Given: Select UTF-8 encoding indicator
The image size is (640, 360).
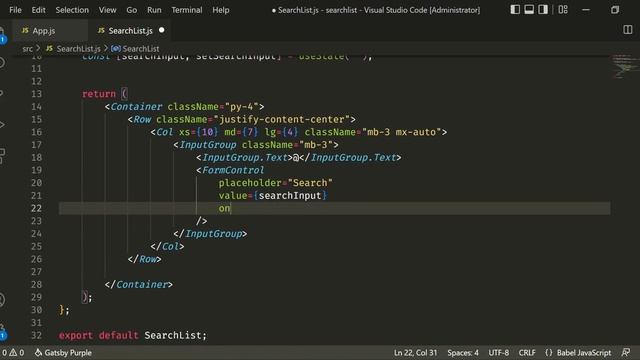Looking at the screenshot, I should click(x=498, y=353).
